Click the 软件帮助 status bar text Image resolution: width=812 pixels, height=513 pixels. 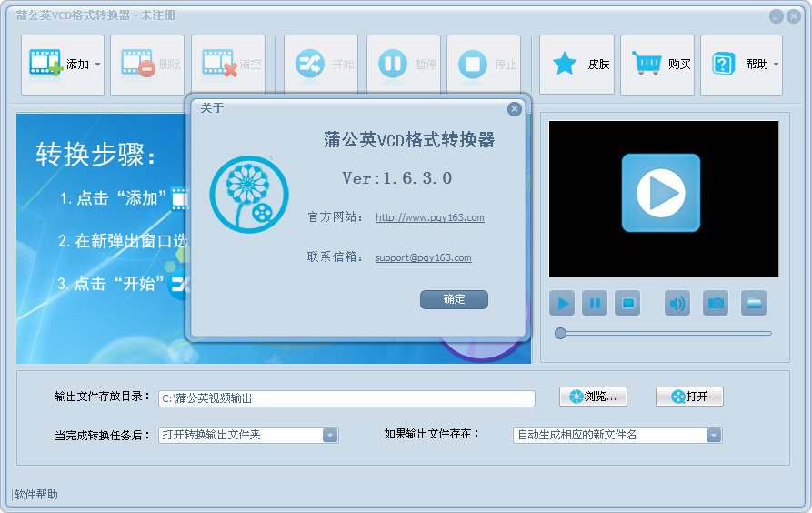coord(35,494)
